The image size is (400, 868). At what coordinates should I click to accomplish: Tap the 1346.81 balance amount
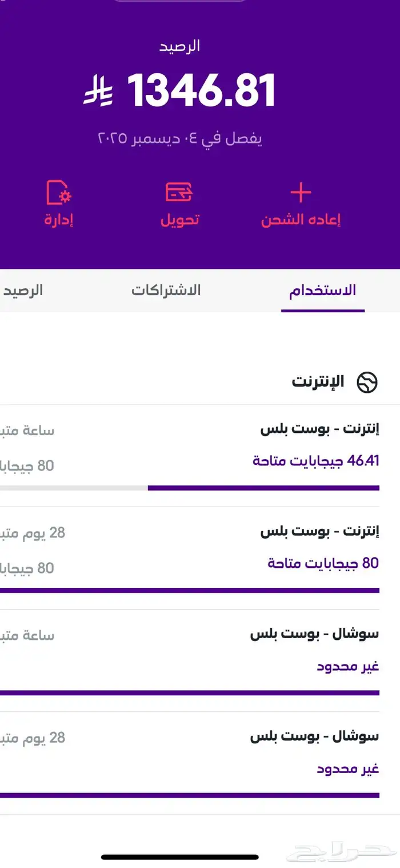201,91
